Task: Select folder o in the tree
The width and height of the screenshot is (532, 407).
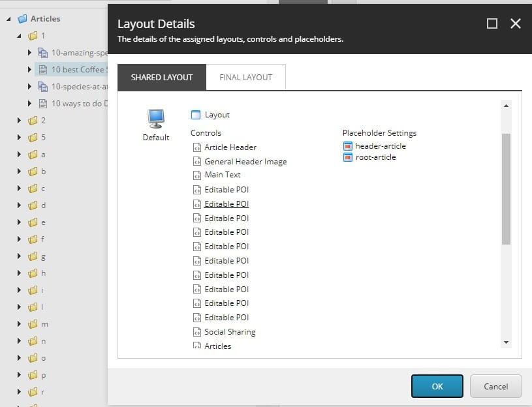Action: click(43, 358)
